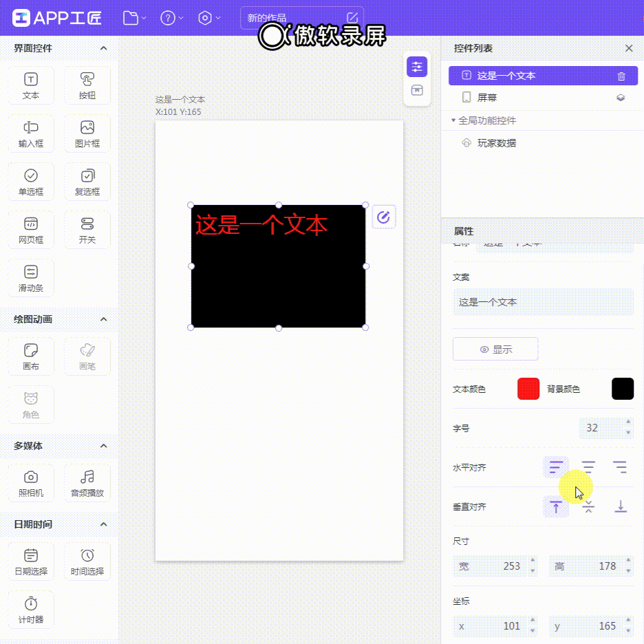Open the red 文本颜色 swatch

[528, 389]
